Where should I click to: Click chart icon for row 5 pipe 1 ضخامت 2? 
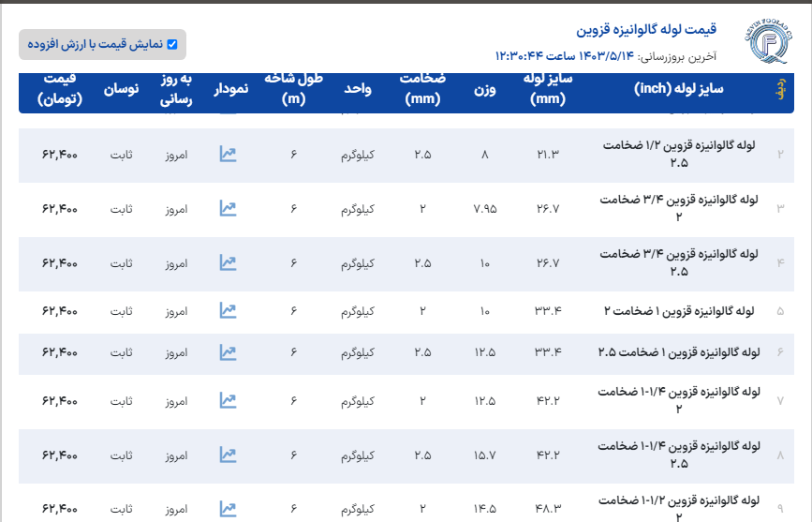[x=228, y=310]
